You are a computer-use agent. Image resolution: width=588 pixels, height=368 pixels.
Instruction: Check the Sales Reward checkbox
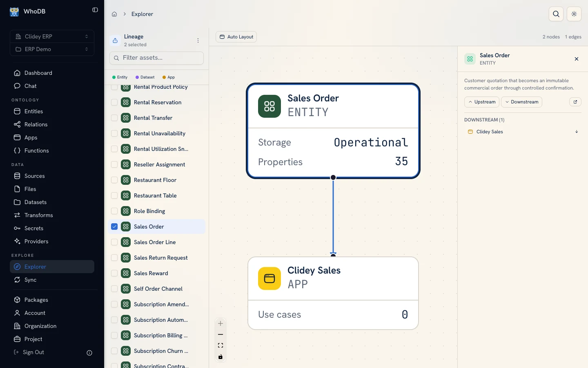[x=114, y=273]
